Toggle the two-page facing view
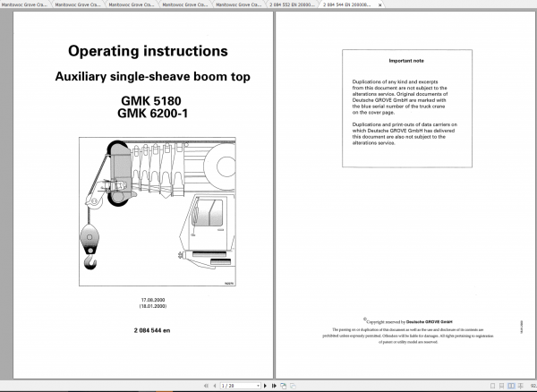537x392 pixels. click(511, 386)
